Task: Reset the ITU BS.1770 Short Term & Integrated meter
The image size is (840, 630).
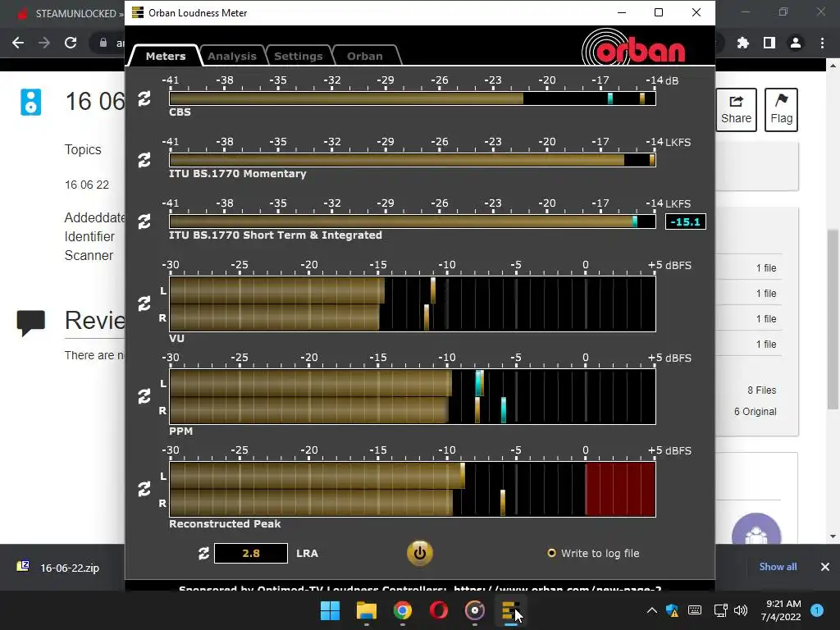Action: (144, 221)
